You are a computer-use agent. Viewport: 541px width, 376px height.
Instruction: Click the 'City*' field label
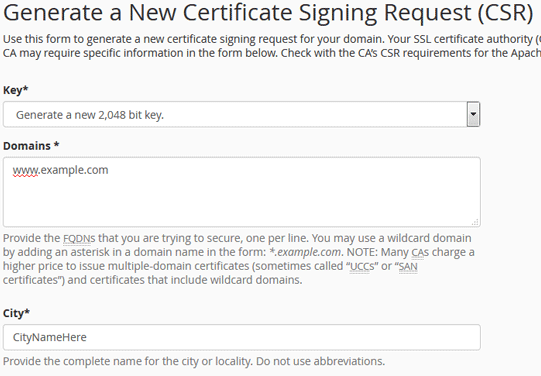tap(16, 313)
